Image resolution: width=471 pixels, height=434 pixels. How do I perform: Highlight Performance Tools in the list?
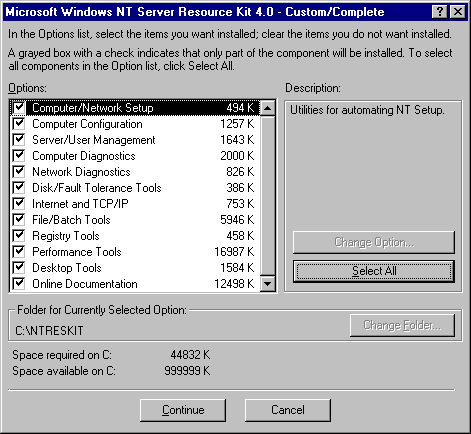(x=135, y=252)
